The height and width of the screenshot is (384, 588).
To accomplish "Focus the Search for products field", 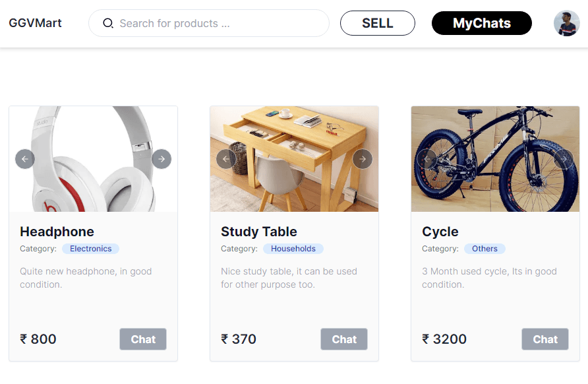I will [209, 23].
